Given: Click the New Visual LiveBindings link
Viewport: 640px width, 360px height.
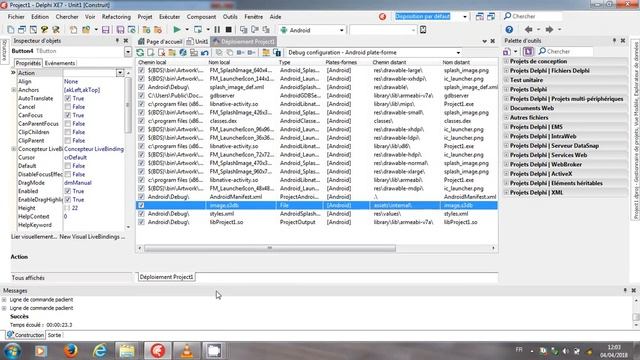Looking at the screenshot, I should coord(92,237).
